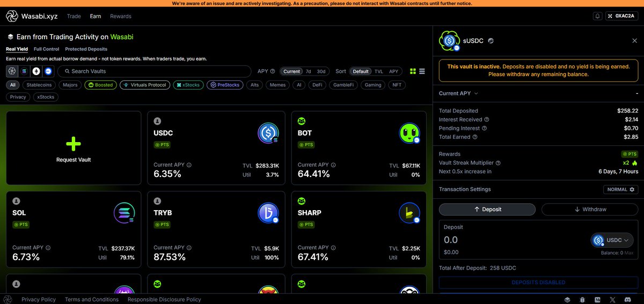
Task: Click the Search Vaults field
Action: (x=155, y=71)
